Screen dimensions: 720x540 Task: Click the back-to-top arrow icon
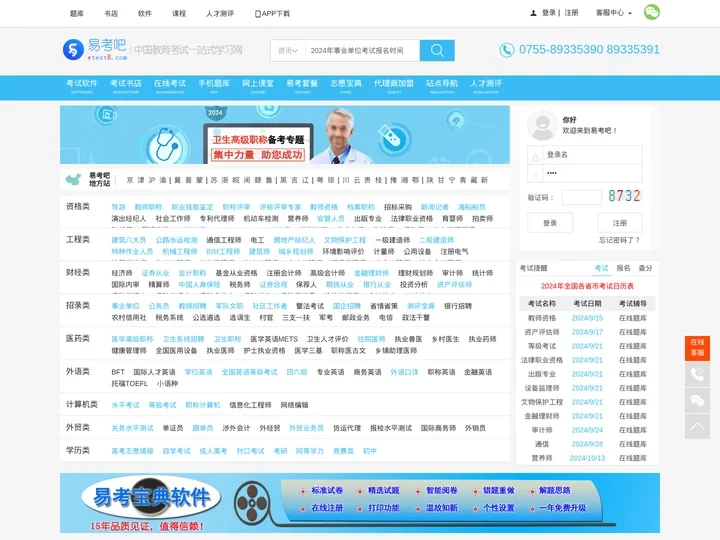click(x=697, y=427)
